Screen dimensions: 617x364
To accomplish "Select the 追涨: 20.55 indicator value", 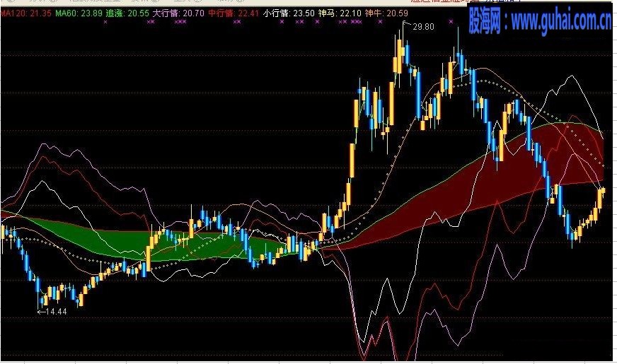I will coord(127,13).
